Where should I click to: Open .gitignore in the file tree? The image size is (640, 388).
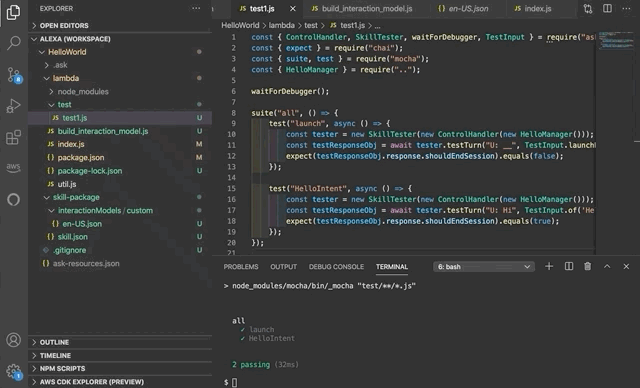tap(120, 250)
